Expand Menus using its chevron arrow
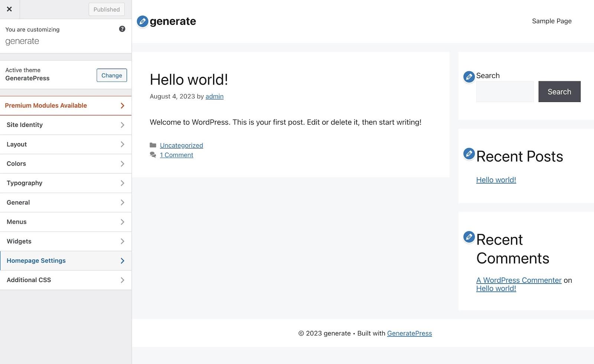 [123, 222]
